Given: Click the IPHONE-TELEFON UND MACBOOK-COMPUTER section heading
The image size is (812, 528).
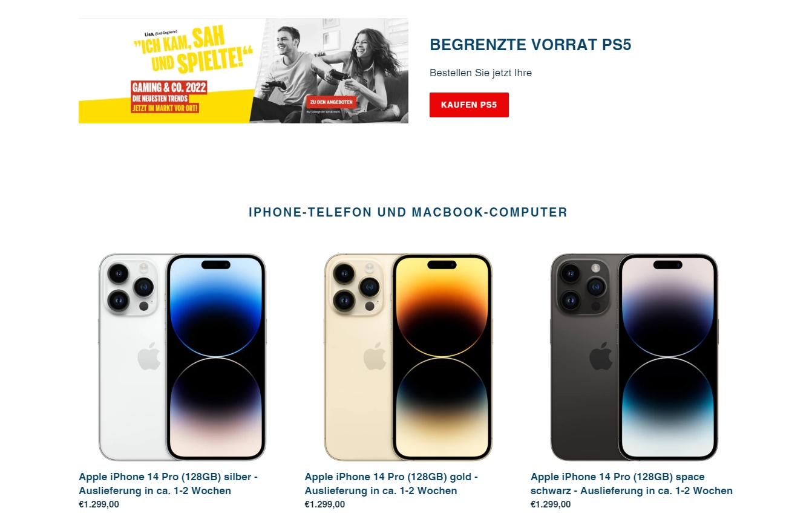Looking at the screenshot, I should (408, 212).
